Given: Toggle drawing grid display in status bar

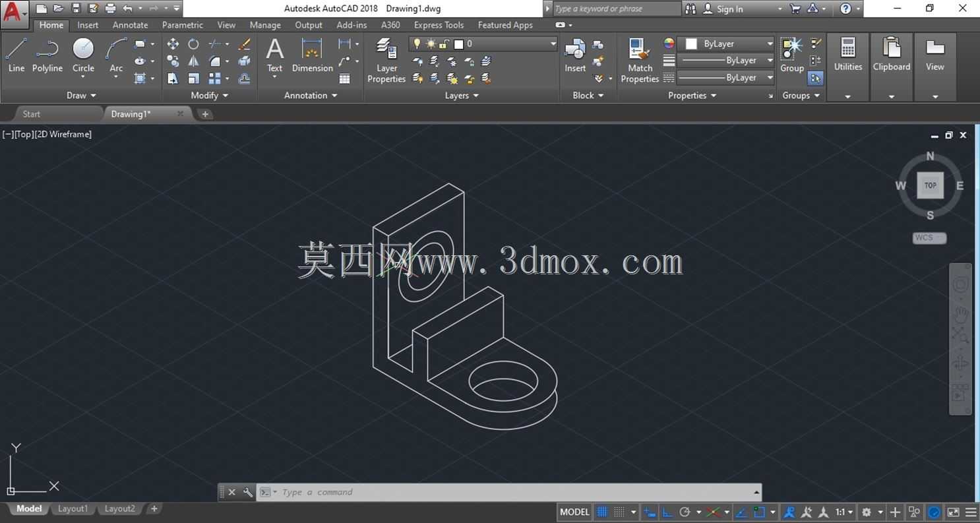Looking at the screenshot, I should (602, 512).
